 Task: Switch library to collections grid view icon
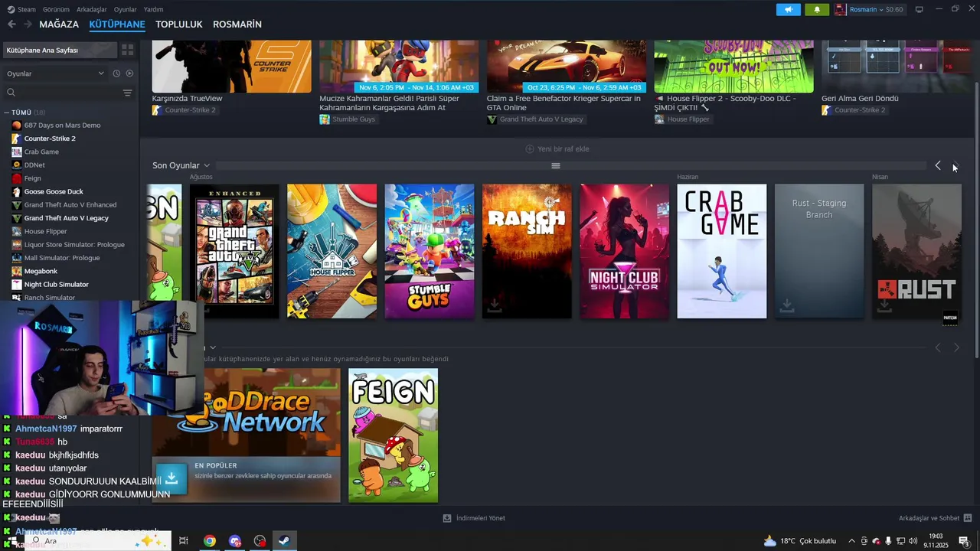coord(127,50)
